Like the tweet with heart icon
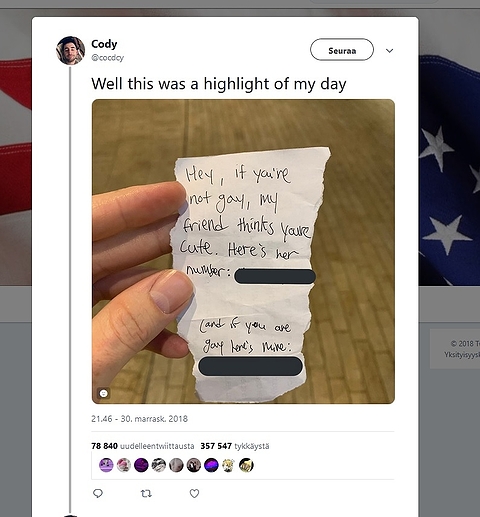This screenshot has width=480, height=517. point(194,493)
